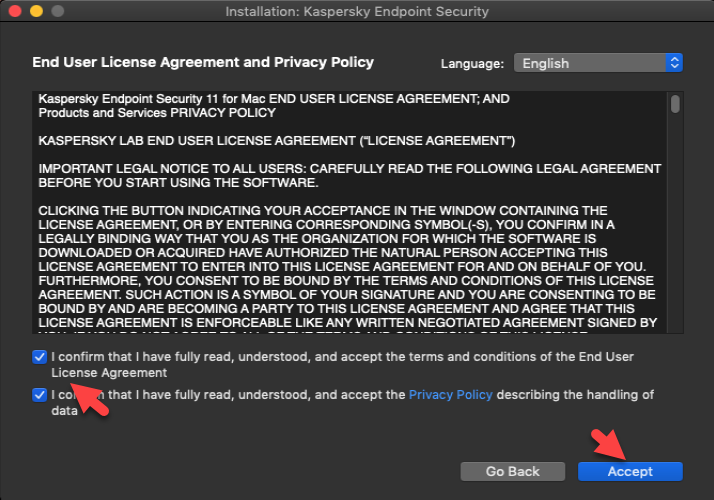Open the Privacy Policy link
The height and width of the screenshot is (500, 714).
(x=450, y=394)
